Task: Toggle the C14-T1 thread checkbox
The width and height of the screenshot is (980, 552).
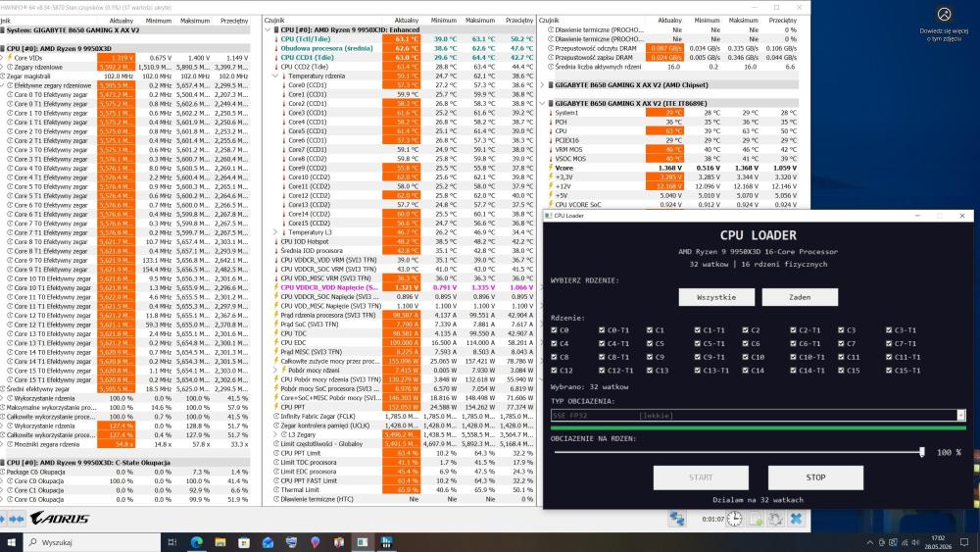Action: coord(793,371)
